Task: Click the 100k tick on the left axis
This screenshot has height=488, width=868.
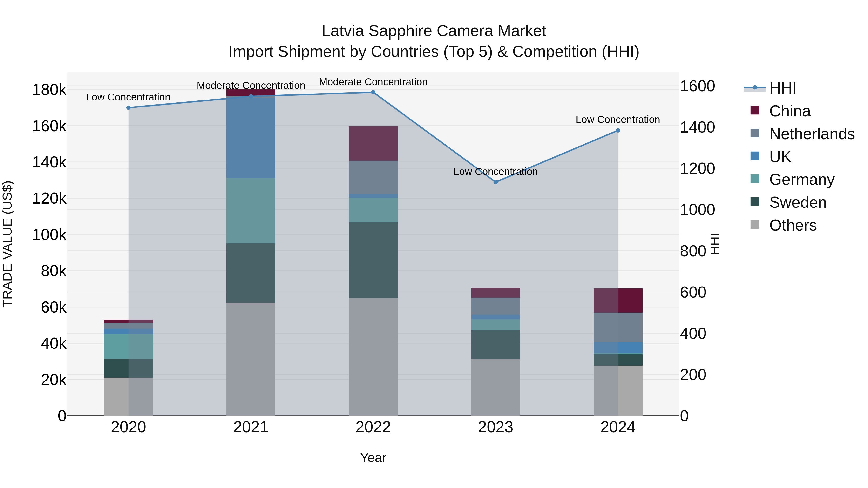Action: click(49, 235)
